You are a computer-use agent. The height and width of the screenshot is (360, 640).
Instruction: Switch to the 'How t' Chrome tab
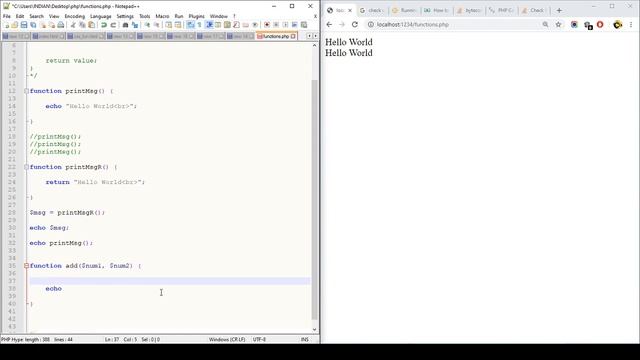tap(436, 10)
